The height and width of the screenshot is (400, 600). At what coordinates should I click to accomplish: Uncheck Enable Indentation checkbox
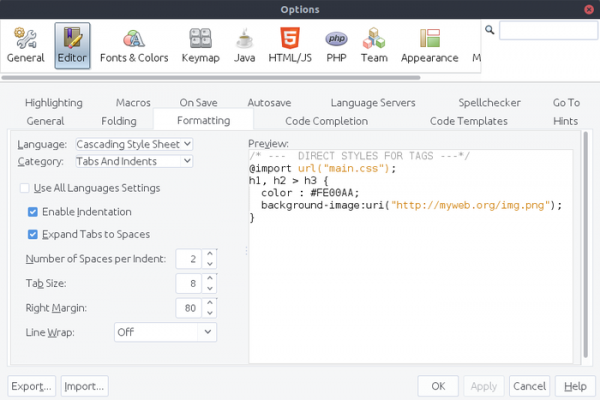pyautogui.click(x=33, y=212)
